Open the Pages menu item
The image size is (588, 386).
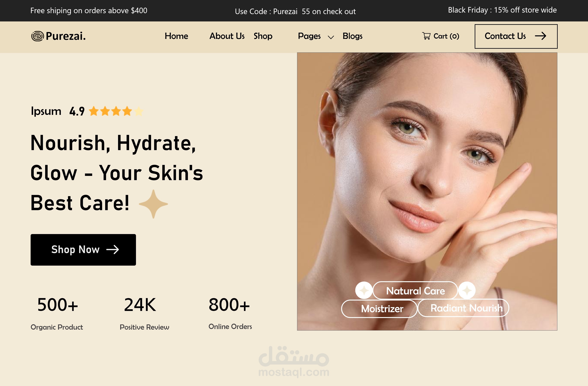click(x=309, y=36)
